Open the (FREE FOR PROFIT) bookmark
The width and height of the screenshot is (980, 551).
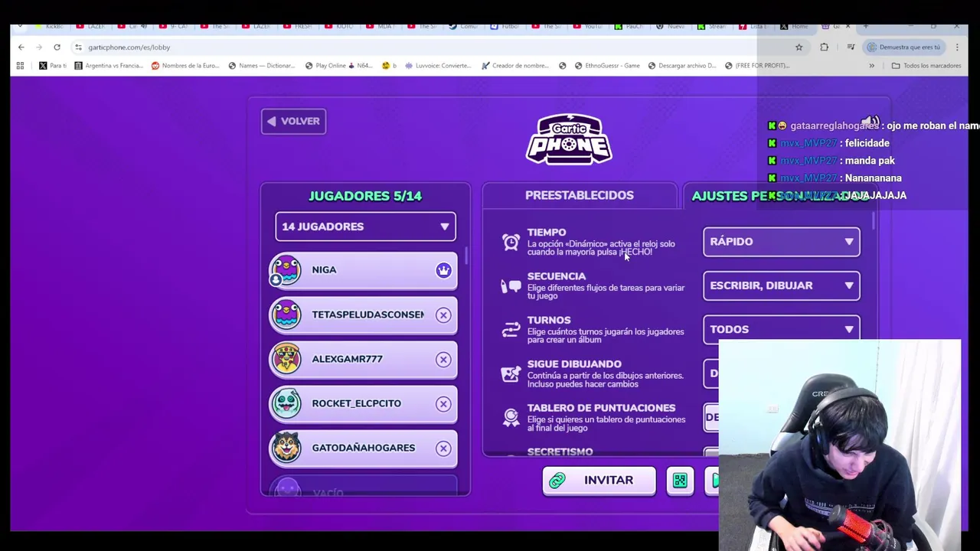coord(756,66)
